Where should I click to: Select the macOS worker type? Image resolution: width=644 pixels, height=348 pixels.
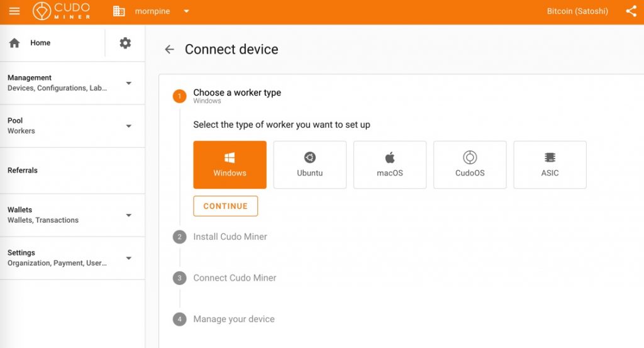[390, 165]
